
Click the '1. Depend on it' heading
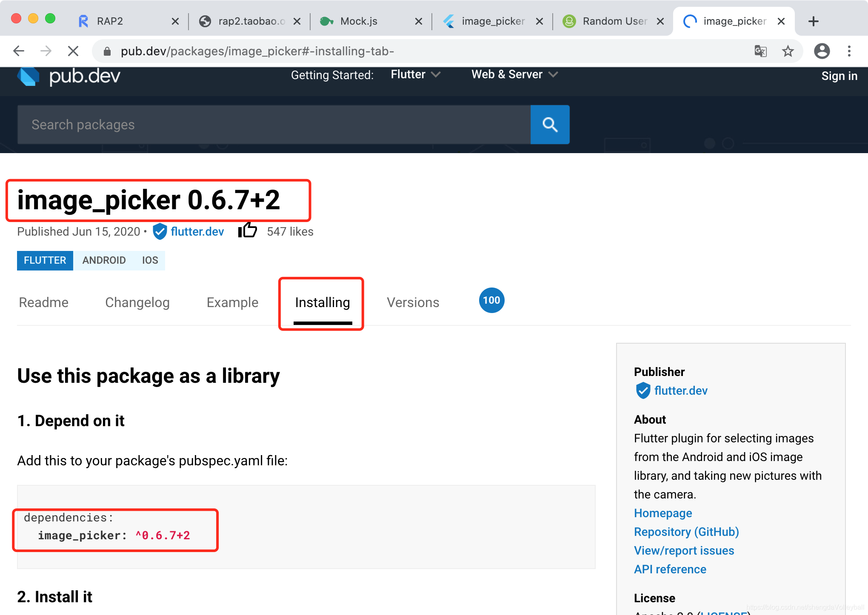point(71,421)
